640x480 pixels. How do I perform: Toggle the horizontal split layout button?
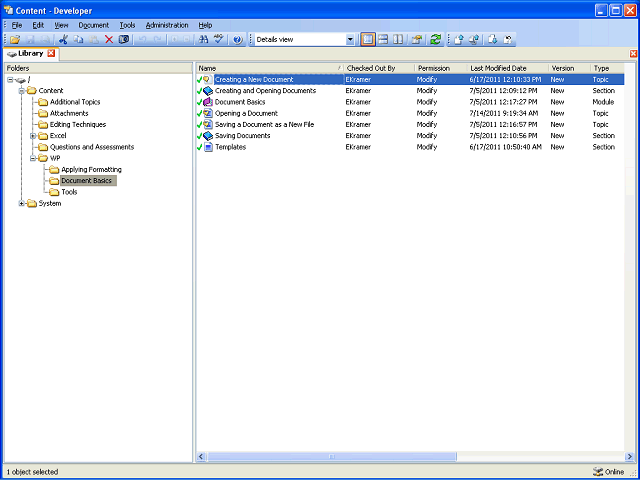click(383, 40)
